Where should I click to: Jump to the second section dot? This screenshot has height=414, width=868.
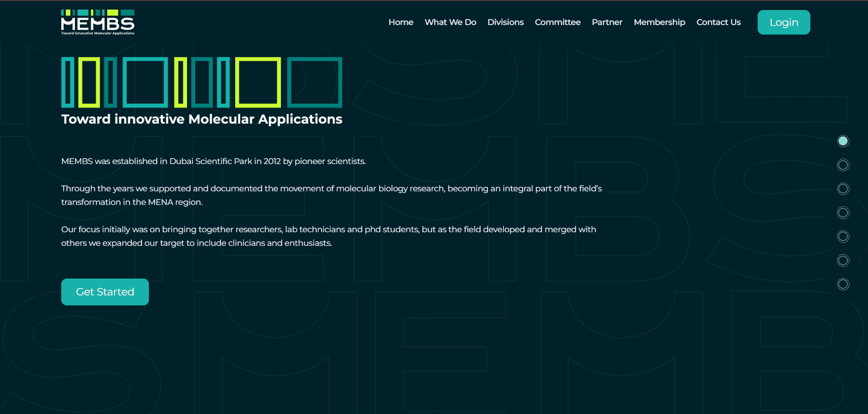pos(843,165)
